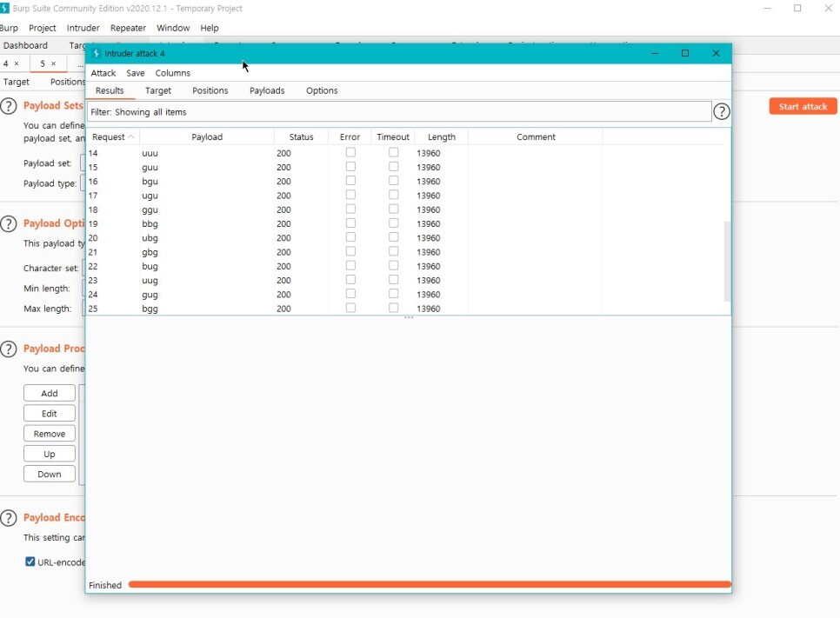Open Payload Options help icon
This screenshot has height=618, width=840.
[9, 223]
